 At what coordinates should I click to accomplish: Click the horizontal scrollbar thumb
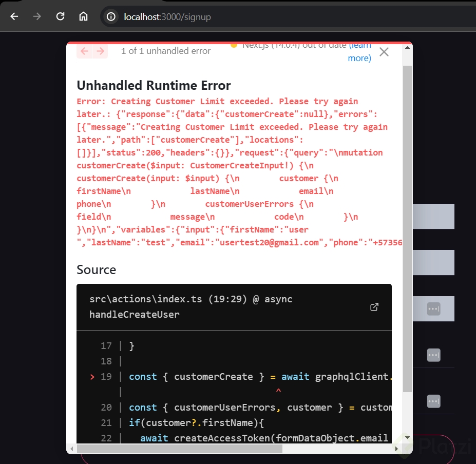click(180, 449)
